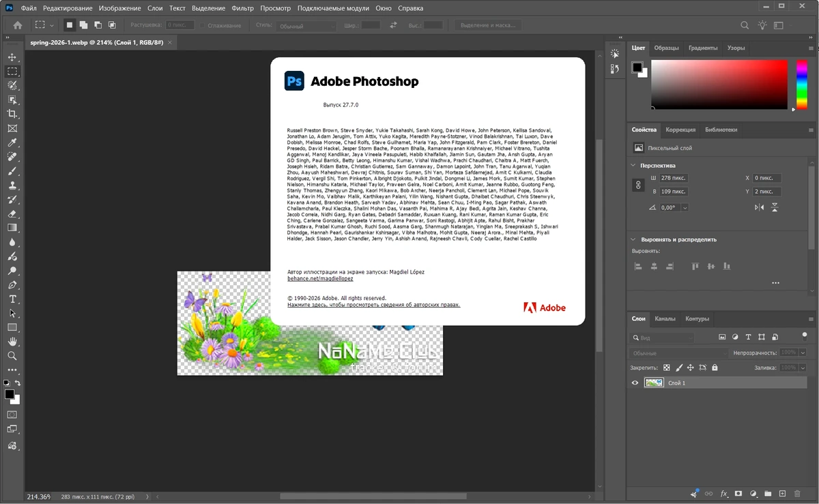Select the Frame tool
The height and width of the screenshot is (504, 819).
[x=12, y=128]
